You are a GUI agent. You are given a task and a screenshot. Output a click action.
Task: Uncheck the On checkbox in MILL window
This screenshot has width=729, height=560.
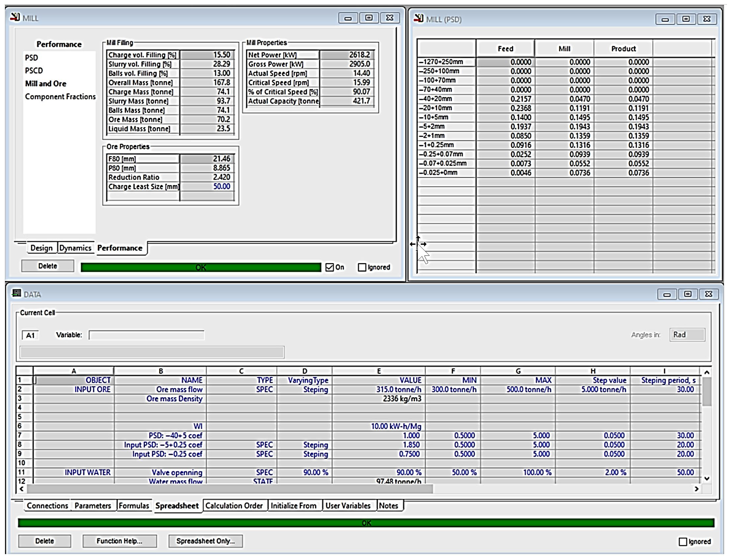(330, 267)
